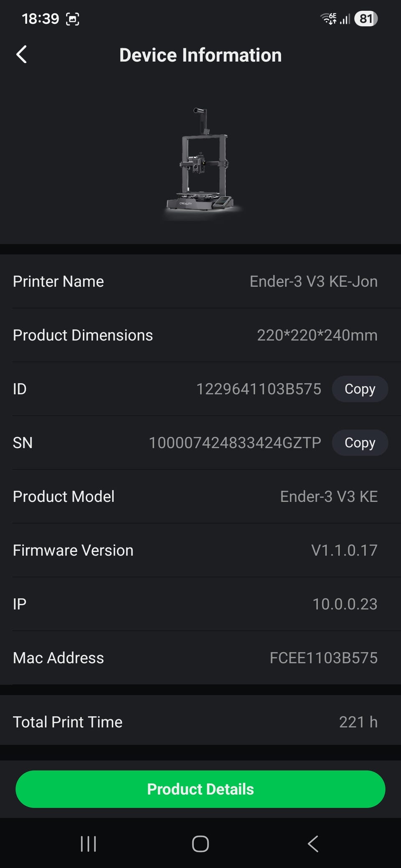Tap the printer name Ender-3 V3 KE-Jon
Viewport: 401px width, 868px height.
point(313,282)
